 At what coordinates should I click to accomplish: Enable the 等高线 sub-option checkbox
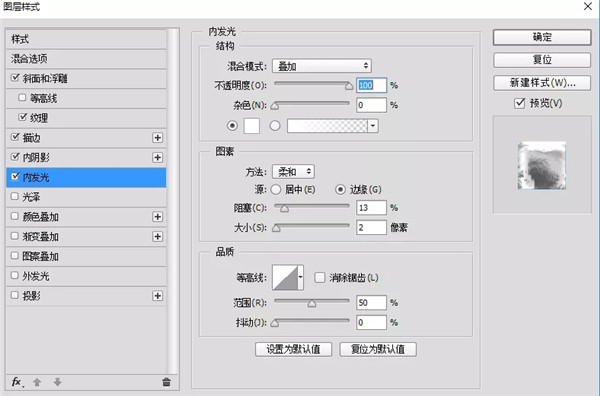point(22,98)
